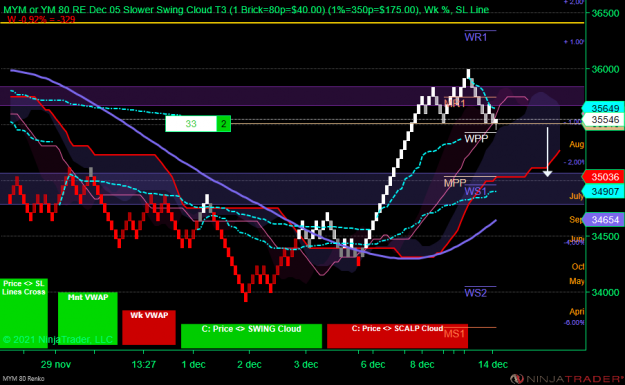
Task: Click the NinjaTrader logo
Action: pyautogui.click(x=567, y=378)
